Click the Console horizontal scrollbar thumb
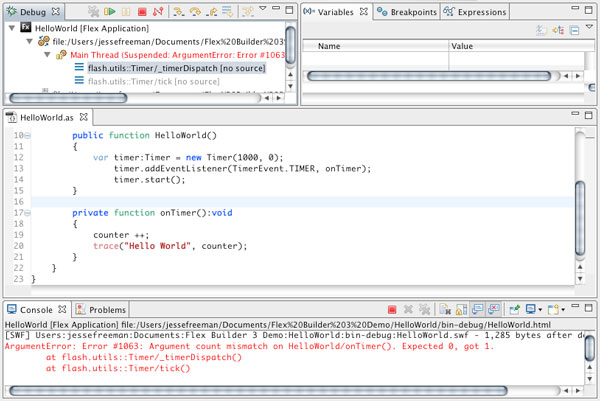 (258, 391)
